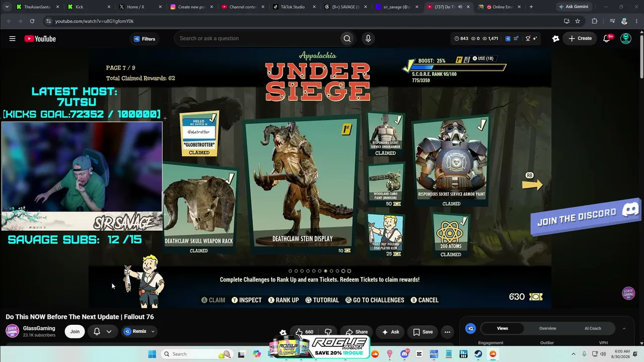Image resolution: width=644 pixels, height=362 pixels.
Task: Click the vidIQ sparkle icon
Action: (x=535, y=39)
